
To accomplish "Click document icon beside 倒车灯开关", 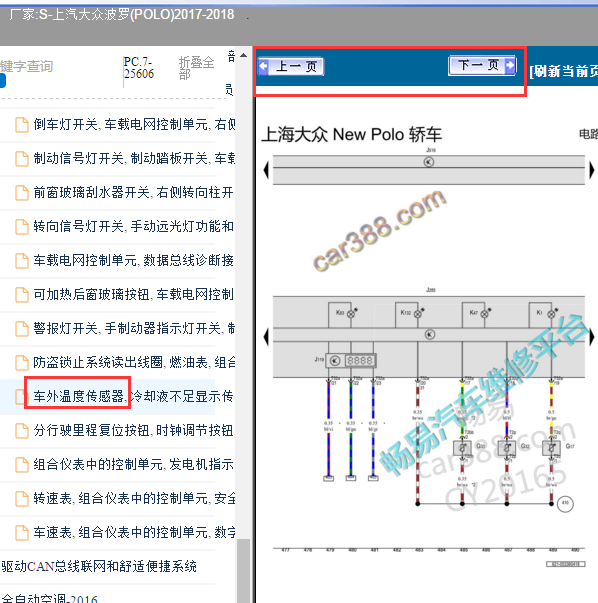I will (x=22, y=125).
